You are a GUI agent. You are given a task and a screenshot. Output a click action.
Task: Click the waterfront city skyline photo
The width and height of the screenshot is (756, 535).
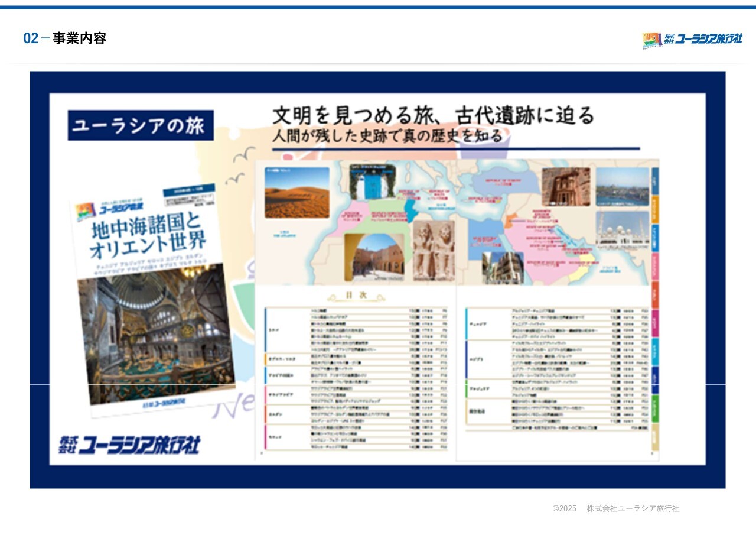pyautogui.click(x=623, y=186)
